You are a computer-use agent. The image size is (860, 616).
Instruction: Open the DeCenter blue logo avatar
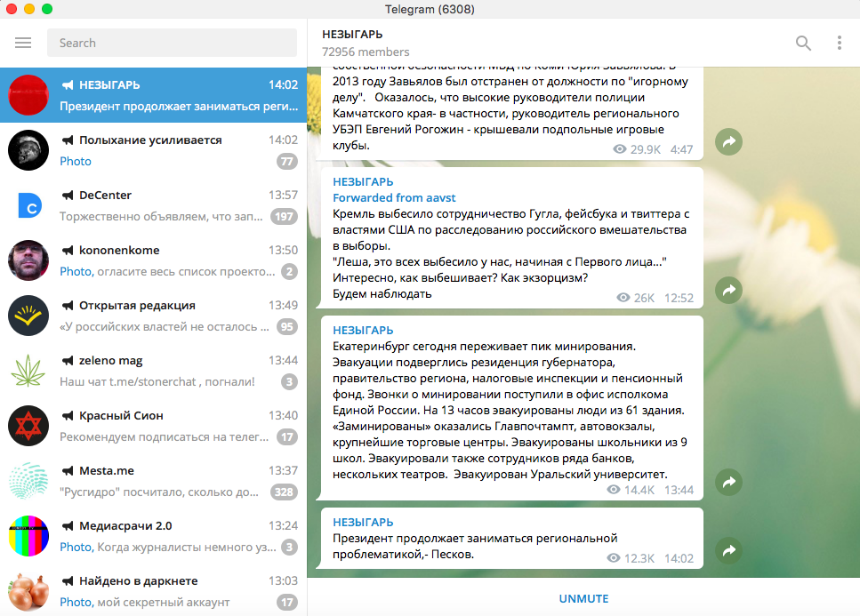click(x=28, y=205)
